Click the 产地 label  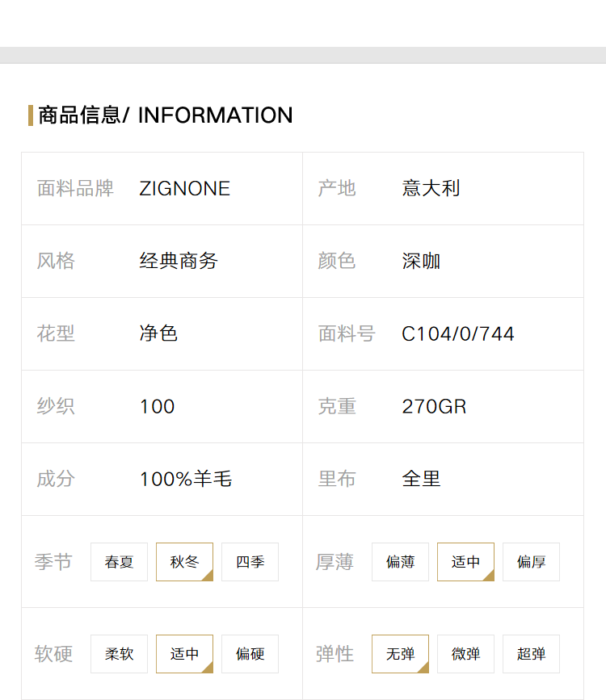[337, 188]
